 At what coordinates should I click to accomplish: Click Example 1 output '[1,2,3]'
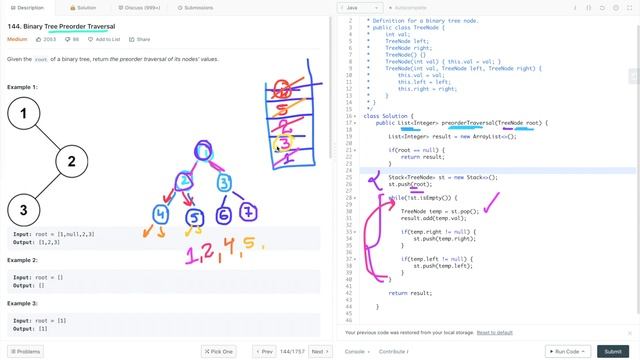(49, 242)
